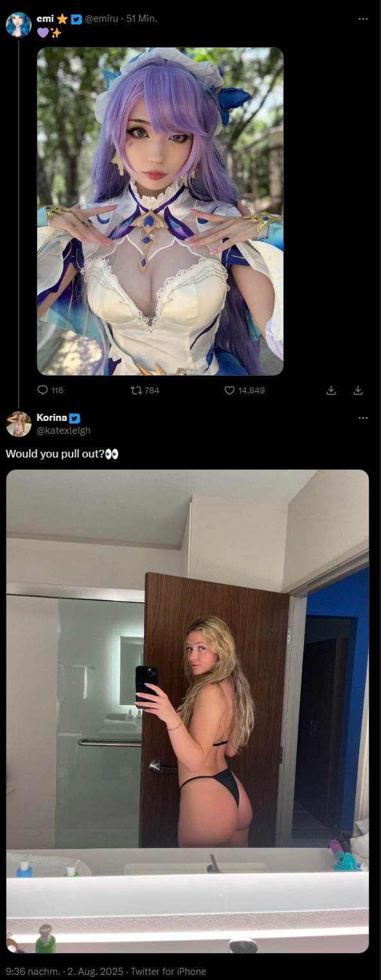Open the three-dot menu on Korina's tweet
This screenshot has width=381, height=980.
tap(363, 418)
